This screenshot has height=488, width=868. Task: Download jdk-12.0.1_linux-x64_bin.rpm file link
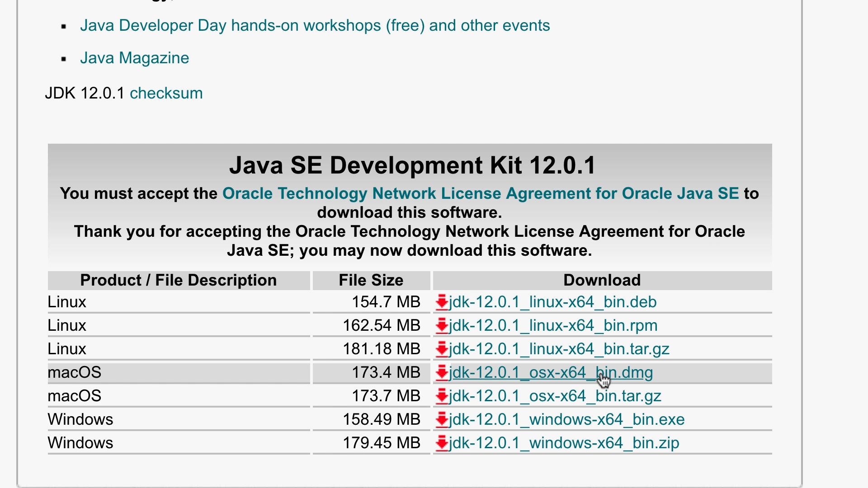(553, 325)
